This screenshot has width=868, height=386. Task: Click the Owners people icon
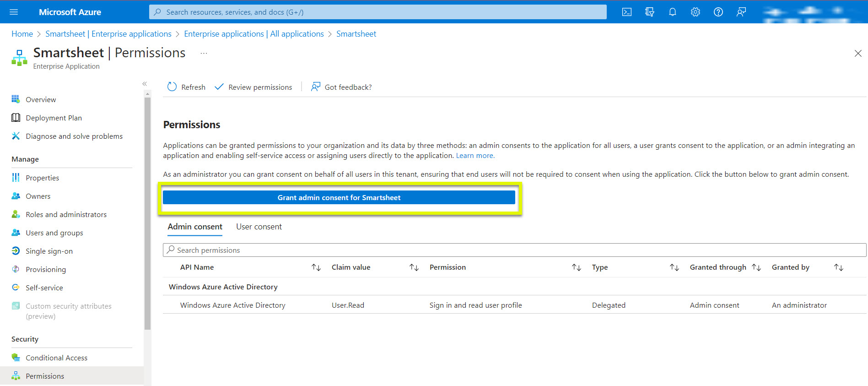coord(16,196)
